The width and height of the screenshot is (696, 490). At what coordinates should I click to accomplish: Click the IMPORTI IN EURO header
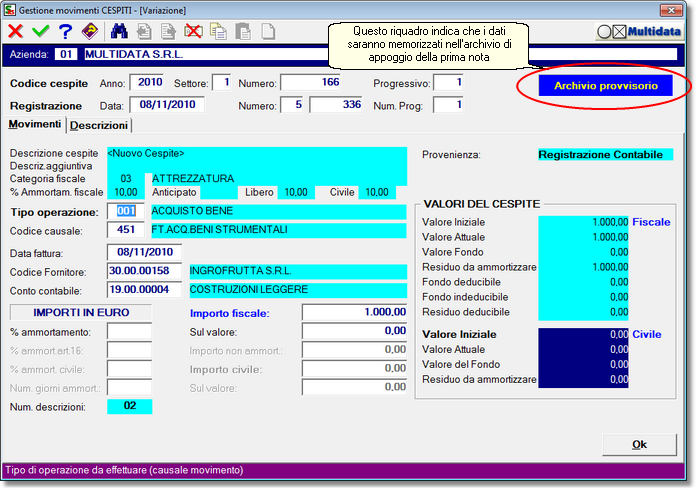pos(81,312)
